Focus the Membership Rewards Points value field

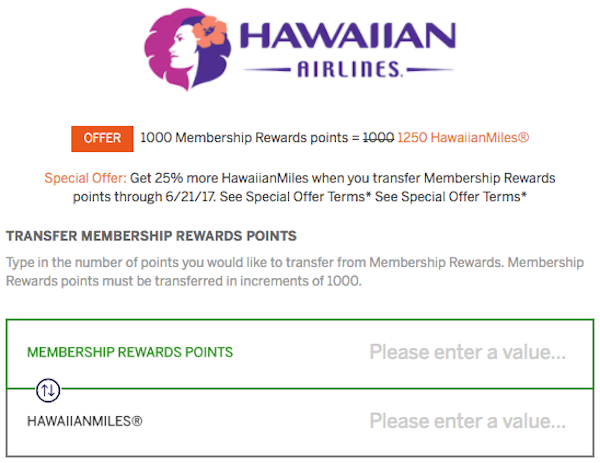[467, 352]
